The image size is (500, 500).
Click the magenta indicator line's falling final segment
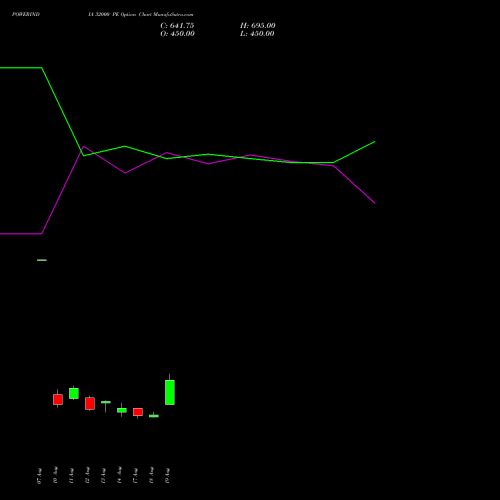[x=354, y=184]
